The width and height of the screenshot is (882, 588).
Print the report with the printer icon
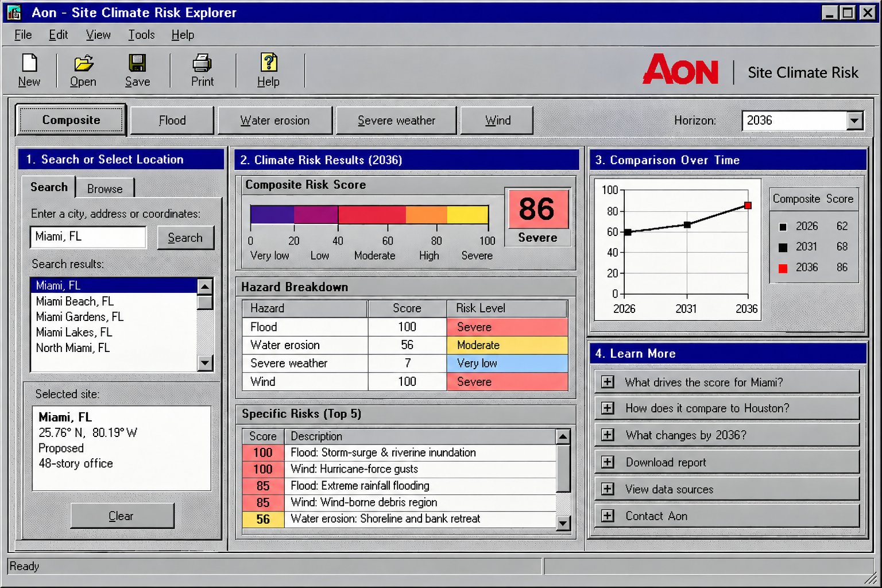pyautogui.click(x=202, y=63)
